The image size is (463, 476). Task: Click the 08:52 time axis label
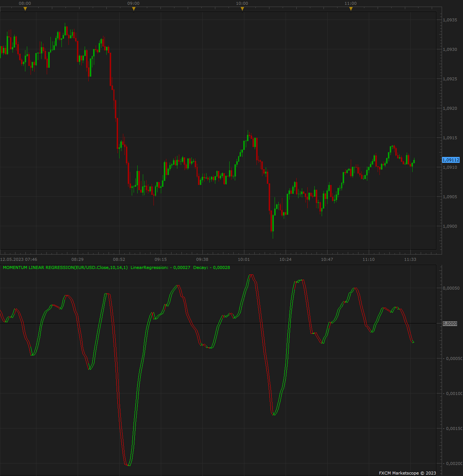[x=119, y=259]
